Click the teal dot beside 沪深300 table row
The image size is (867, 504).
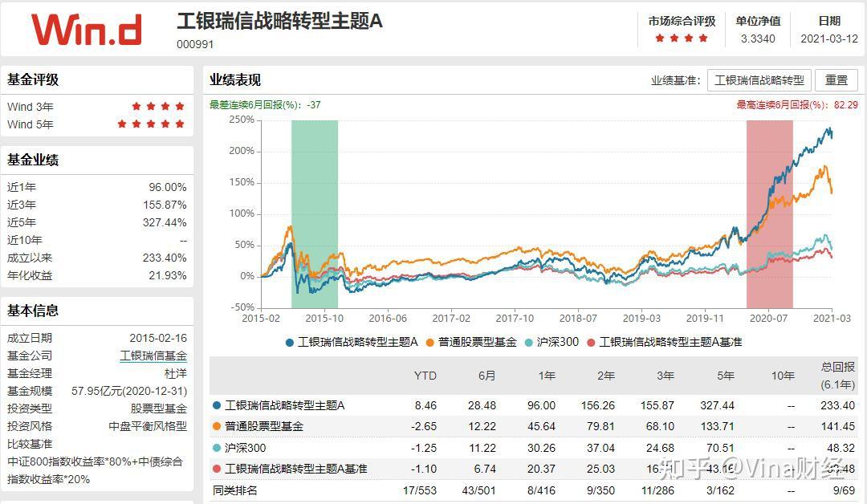pyautogui.click(x=217, y=448)
